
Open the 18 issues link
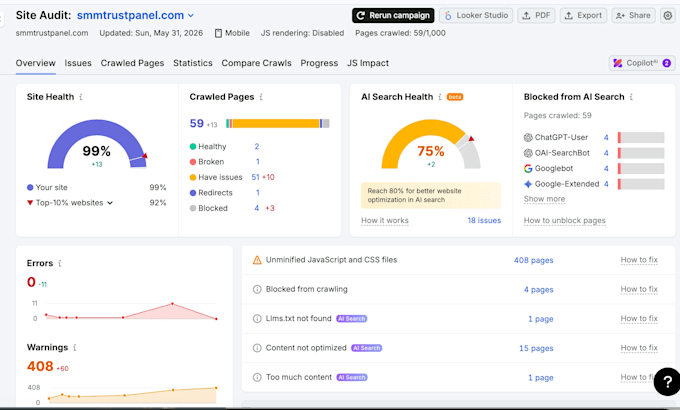(484, 220)
